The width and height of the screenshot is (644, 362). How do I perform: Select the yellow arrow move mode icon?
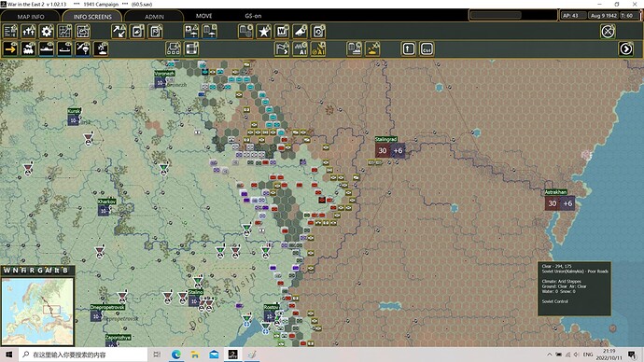point(10,49)
